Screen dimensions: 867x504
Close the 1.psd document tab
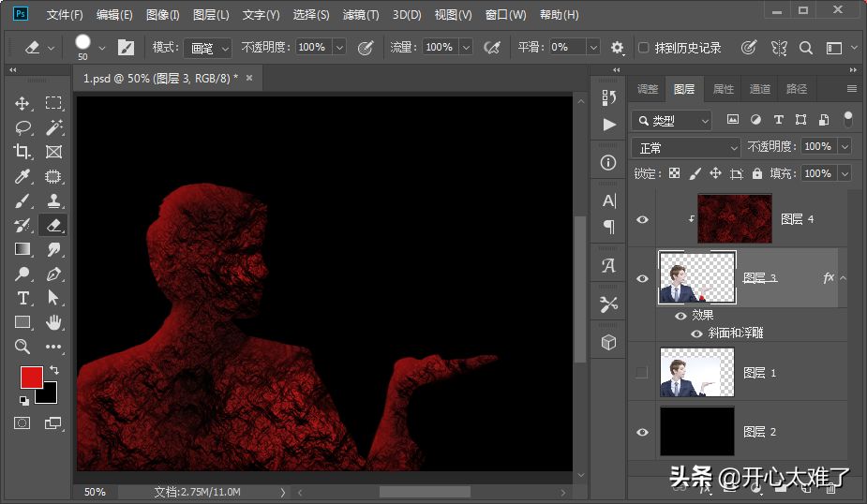(x=249, y=79)
